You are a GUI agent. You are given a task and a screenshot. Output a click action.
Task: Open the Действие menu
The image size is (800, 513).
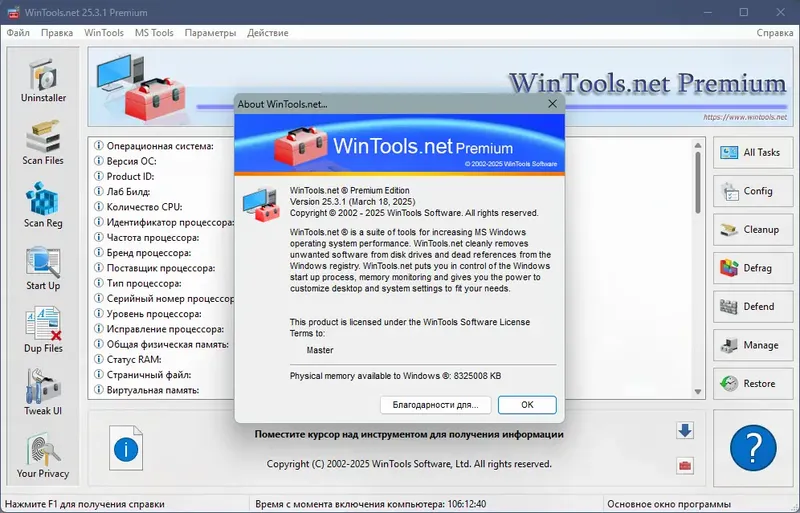tap(268, 33)
